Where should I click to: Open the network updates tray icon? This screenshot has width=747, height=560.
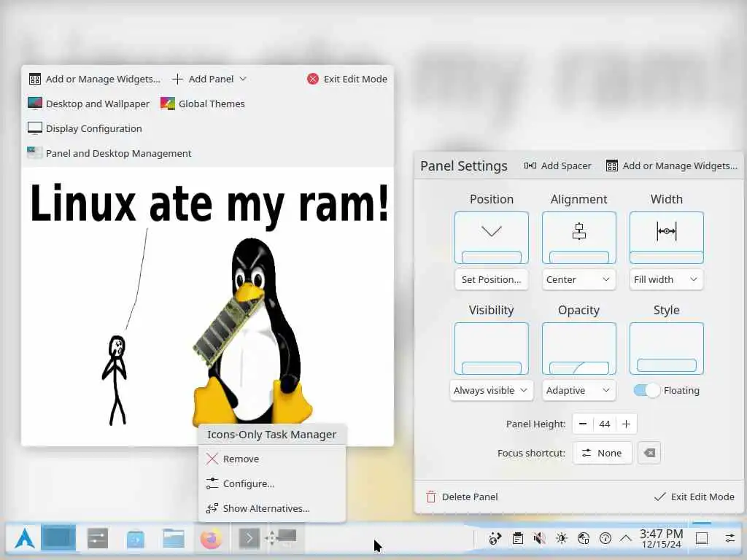(495, 539)
